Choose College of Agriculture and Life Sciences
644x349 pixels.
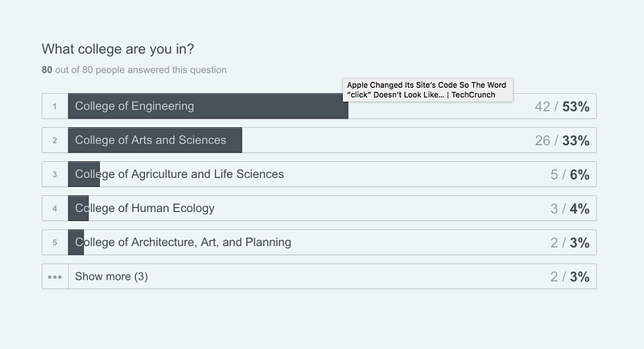click(180, 174)
